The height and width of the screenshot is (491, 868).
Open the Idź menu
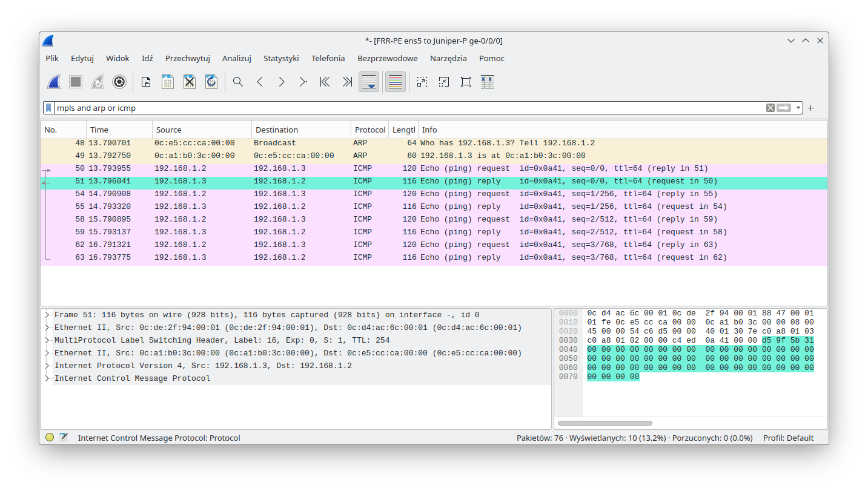coord(147,58)
